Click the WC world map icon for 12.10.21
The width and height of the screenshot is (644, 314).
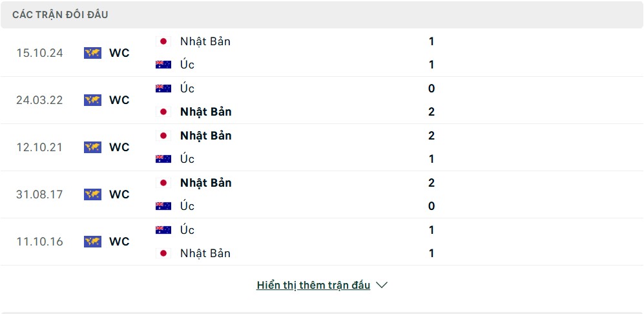92,147
